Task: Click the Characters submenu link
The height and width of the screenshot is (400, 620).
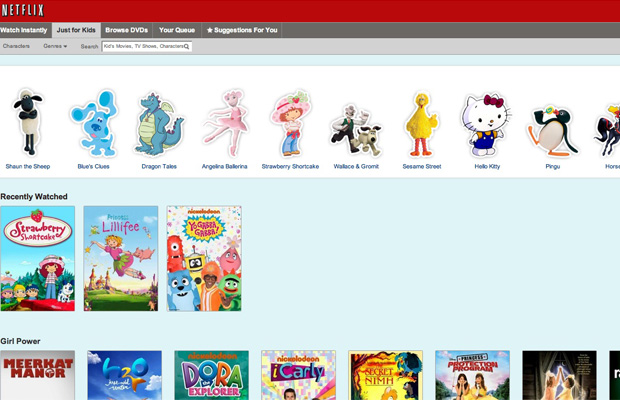Action: pyautogui.click(x=16, y=46)
